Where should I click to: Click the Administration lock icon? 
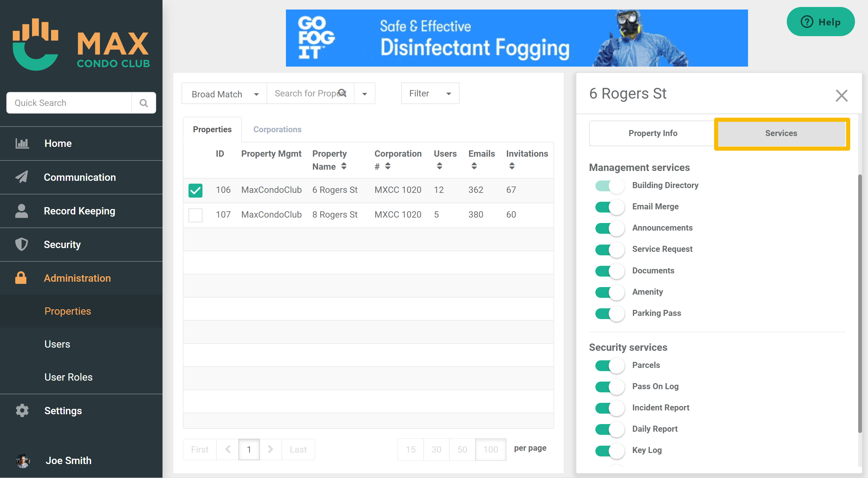tap(21, 278)
